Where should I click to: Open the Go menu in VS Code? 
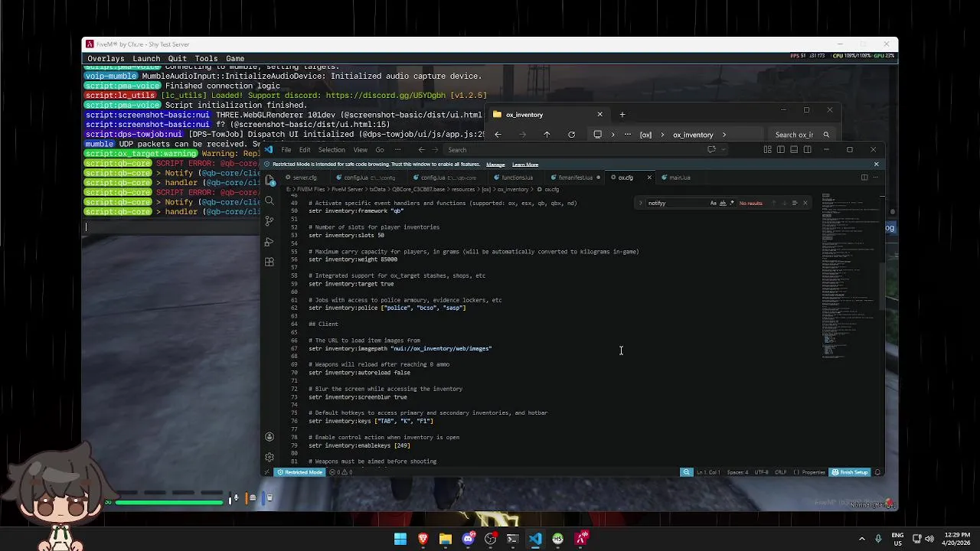pyautogui.click(x=380, y=150)
